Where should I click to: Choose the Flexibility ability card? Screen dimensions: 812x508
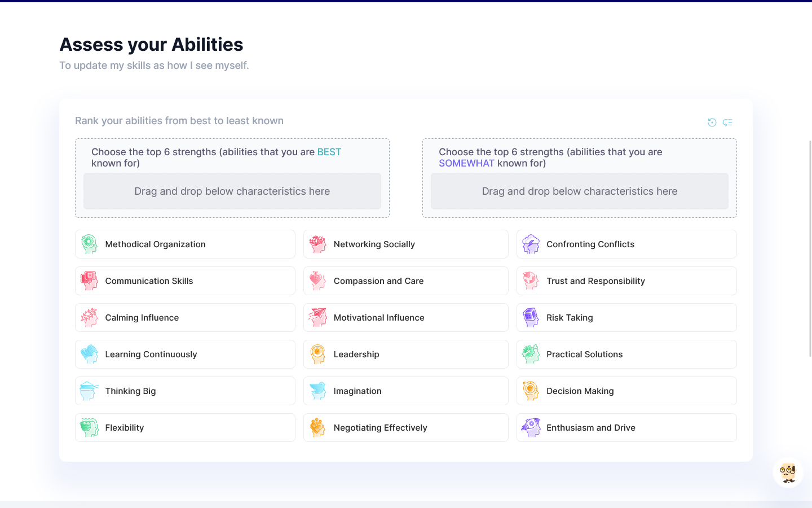(x=185, y=428)
